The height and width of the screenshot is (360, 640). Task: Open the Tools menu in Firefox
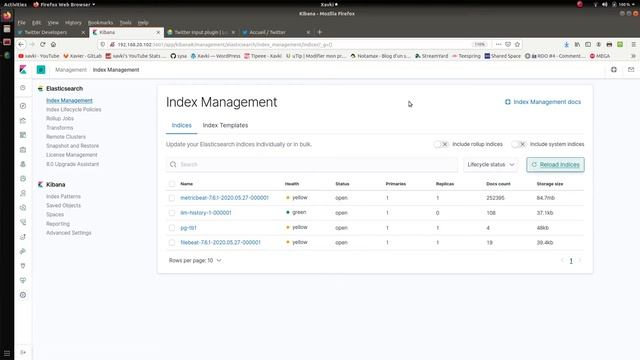click(125, 22)
